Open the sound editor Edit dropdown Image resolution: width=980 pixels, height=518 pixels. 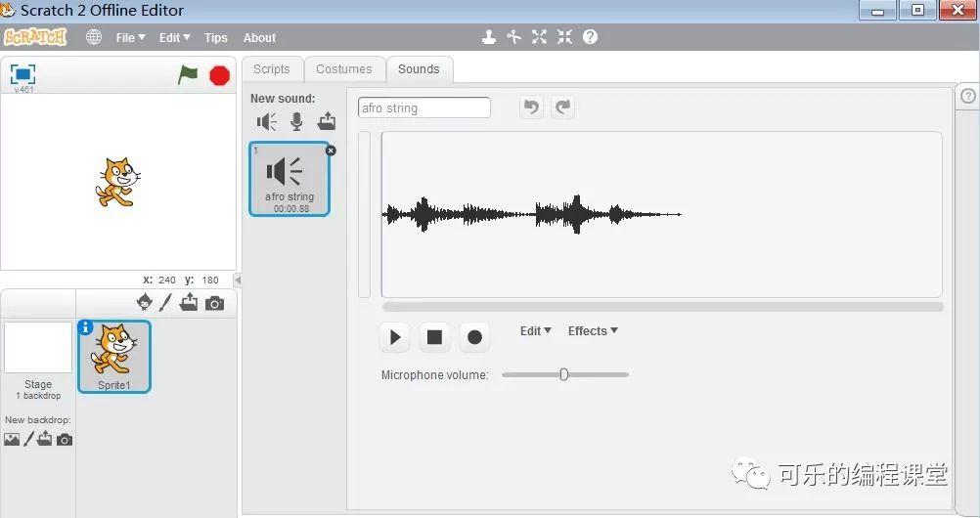pyautogui.click(x=536, y=331)
